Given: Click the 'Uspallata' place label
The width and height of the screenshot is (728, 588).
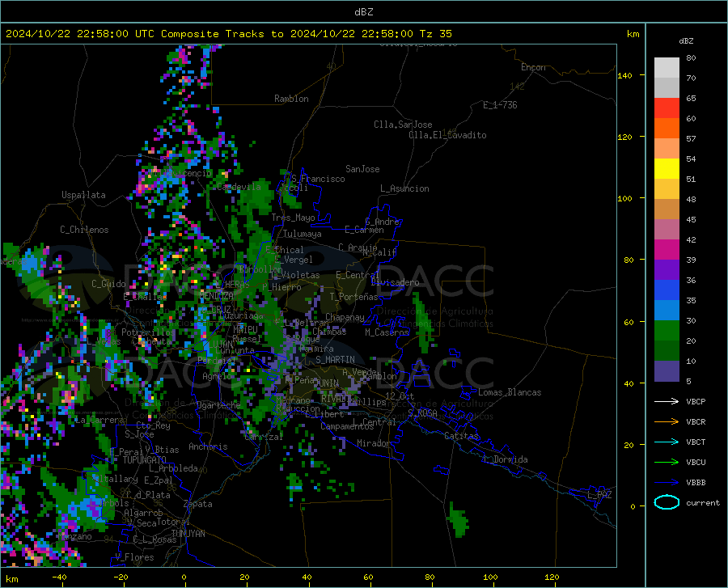Looking at the screenshot, I should pyautogui.click(x=83, y=196).
